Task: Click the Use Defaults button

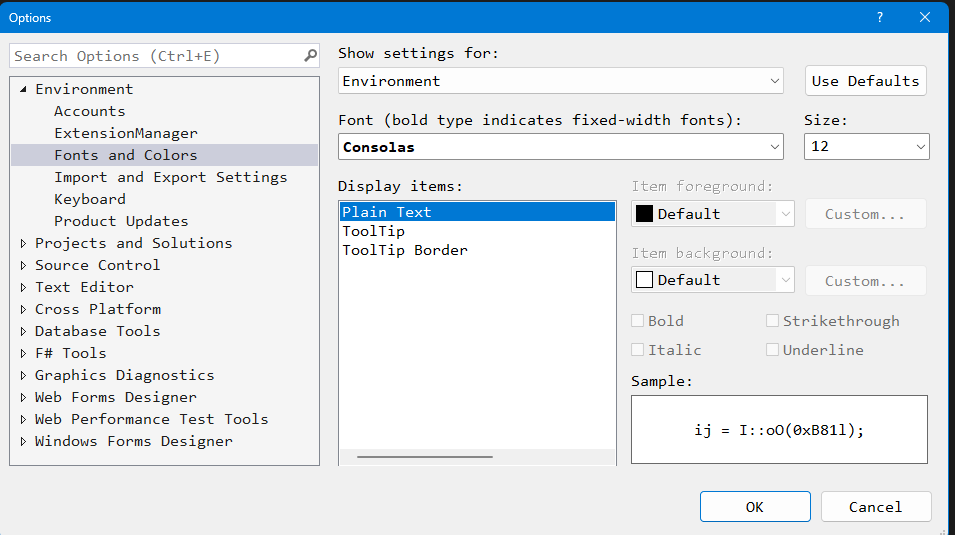Action: click(865, 81)
